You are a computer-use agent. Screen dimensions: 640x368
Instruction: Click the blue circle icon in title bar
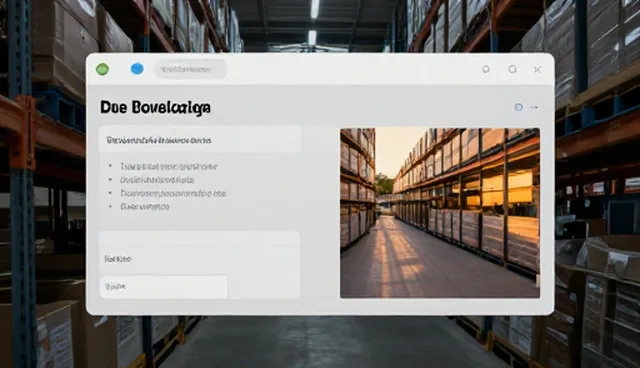(x=137, y=69)
